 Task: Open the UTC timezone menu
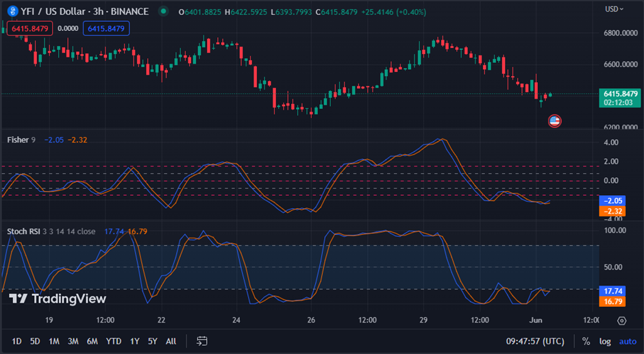(x=536, y=341)
